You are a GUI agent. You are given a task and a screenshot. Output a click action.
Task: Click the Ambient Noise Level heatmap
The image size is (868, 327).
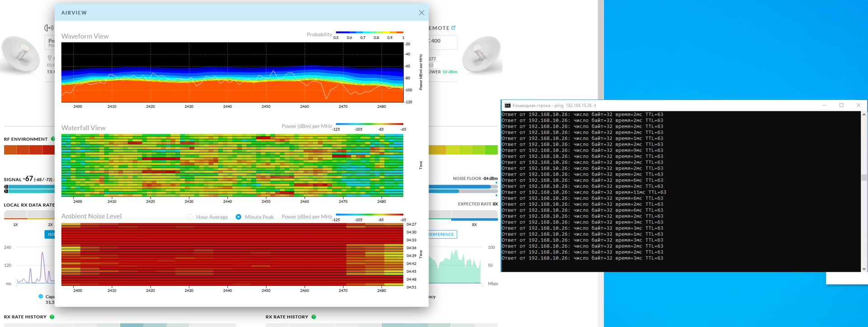pyautogui.click(x=232, y=254)
